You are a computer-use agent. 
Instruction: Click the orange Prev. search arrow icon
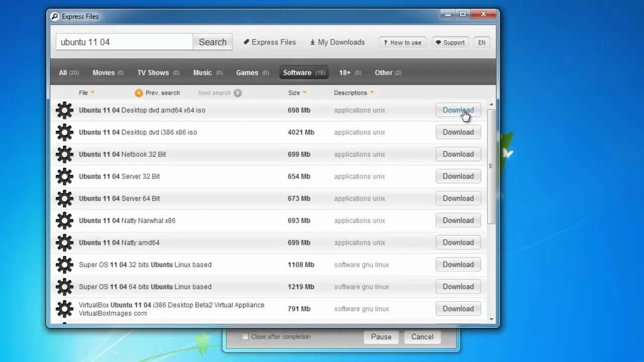139,93
